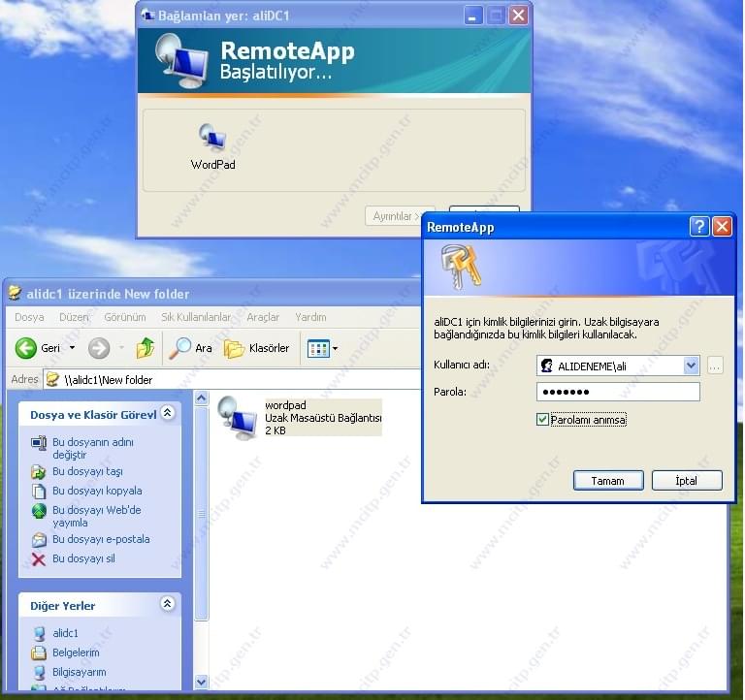745x700 pixels.
Task: Click the copy file icon
Action: (39, 491)
